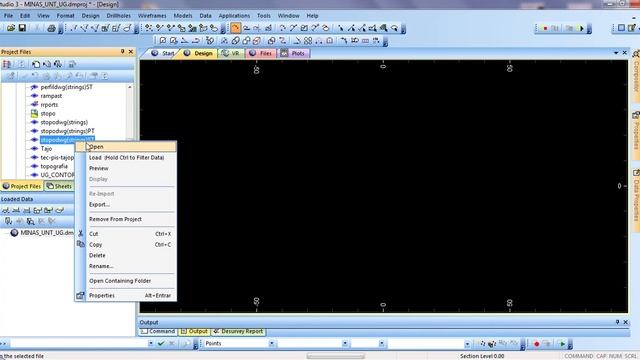
Task: Click the status bar horizontal slider
Action: [336, 356]
